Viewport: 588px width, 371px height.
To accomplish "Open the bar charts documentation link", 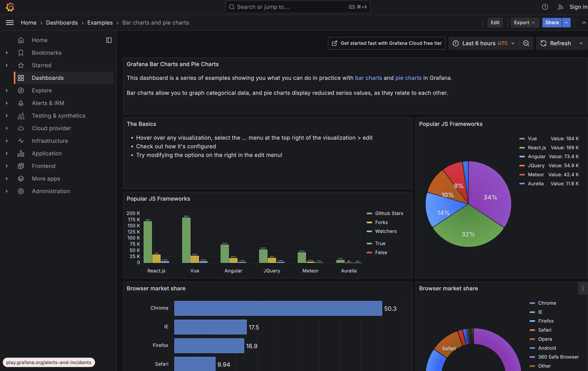I will coord(368,78).
